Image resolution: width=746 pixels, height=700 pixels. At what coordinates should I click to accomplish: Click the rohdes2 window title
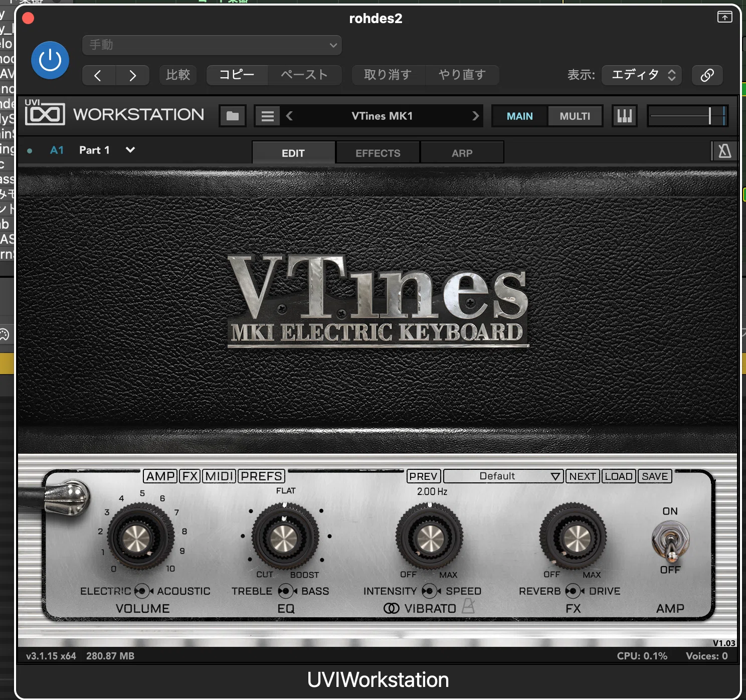(376, 19)
